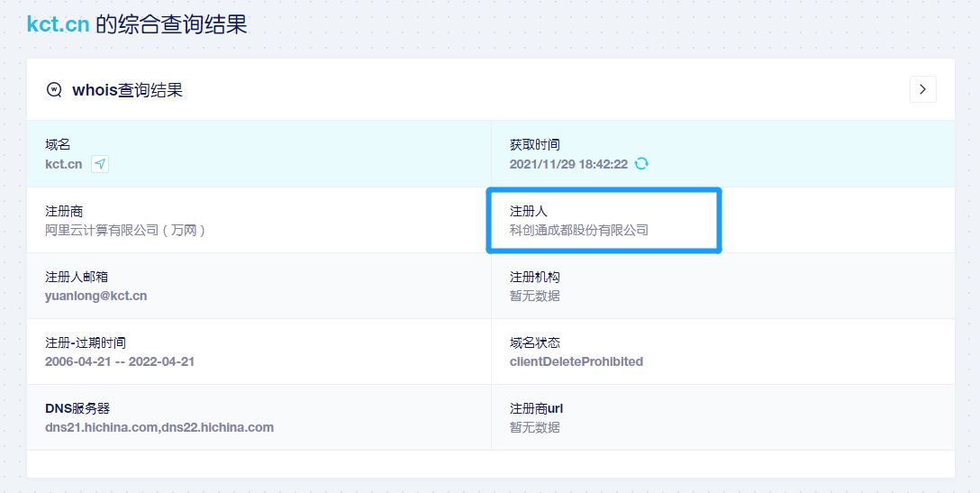
Task: Open the kct.cn link in the page title
Action: 58,24
